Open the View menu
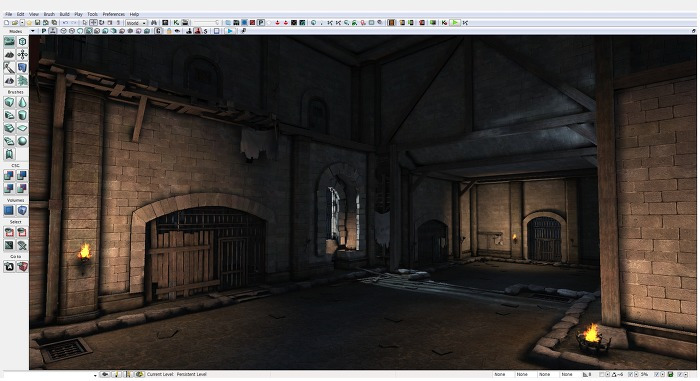This screenshot has height=381, width=700. 34,14
